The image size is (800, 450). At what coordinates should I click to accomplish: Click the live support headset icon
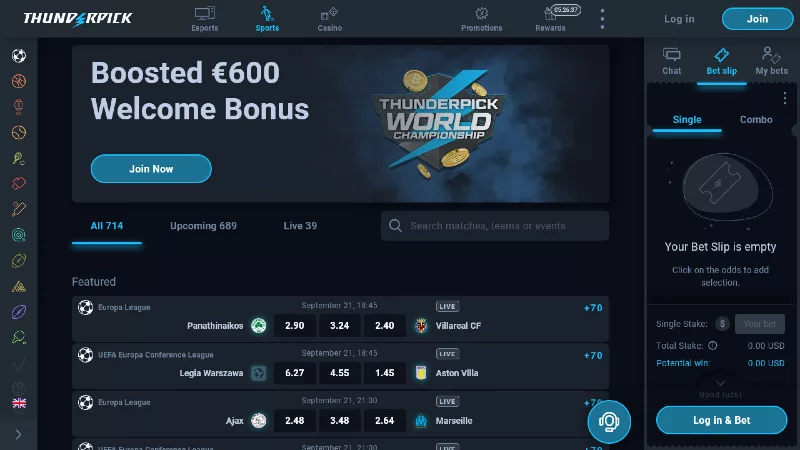click(x=609, y=421)
